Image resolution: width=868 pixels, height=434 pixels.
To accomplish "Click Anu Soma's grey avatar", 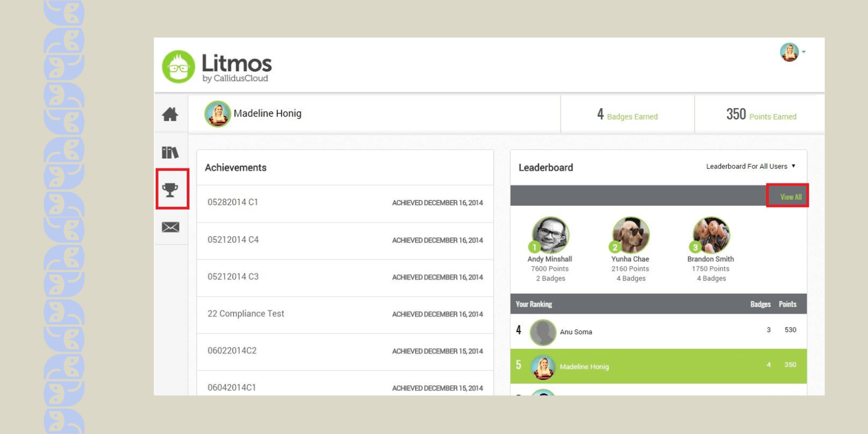I will coord(543,332).
